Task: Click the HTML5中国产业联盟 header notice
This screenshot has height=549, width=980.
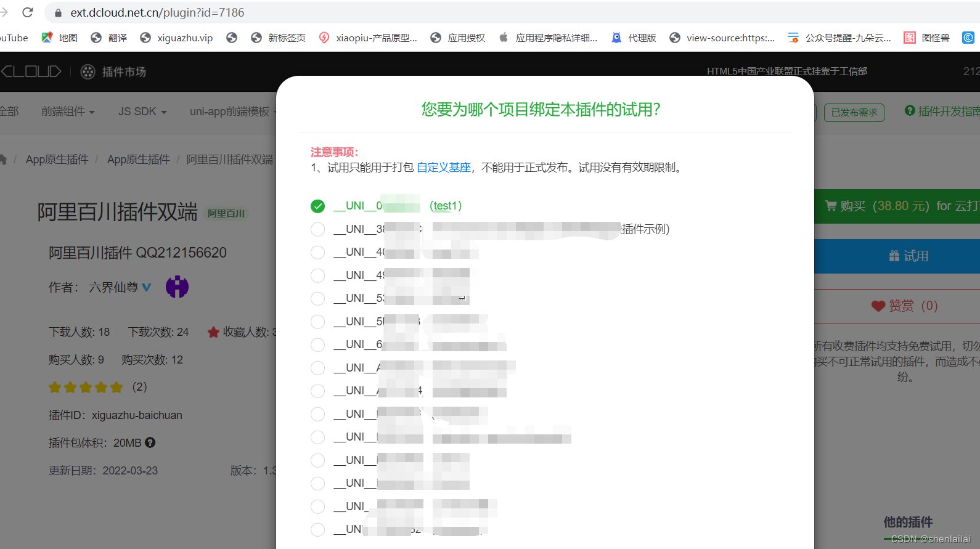Action: [x=787, y=71]
